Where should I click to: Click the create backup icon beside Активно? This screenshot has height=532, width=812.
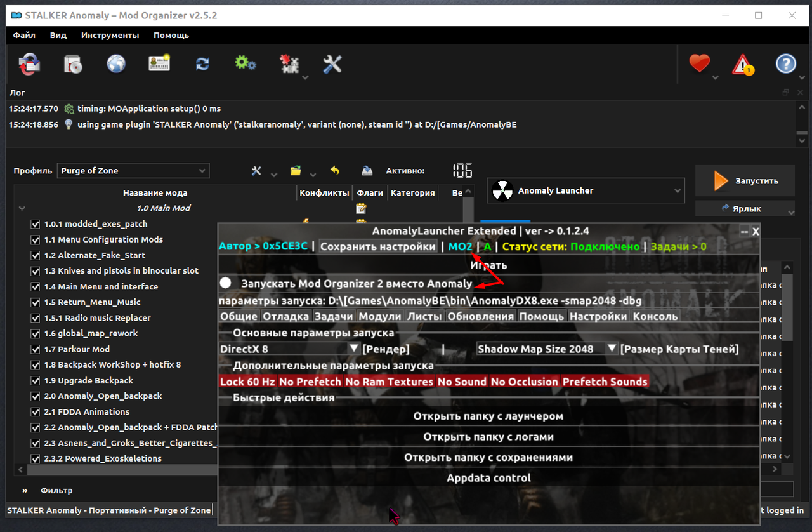[367, 171]
